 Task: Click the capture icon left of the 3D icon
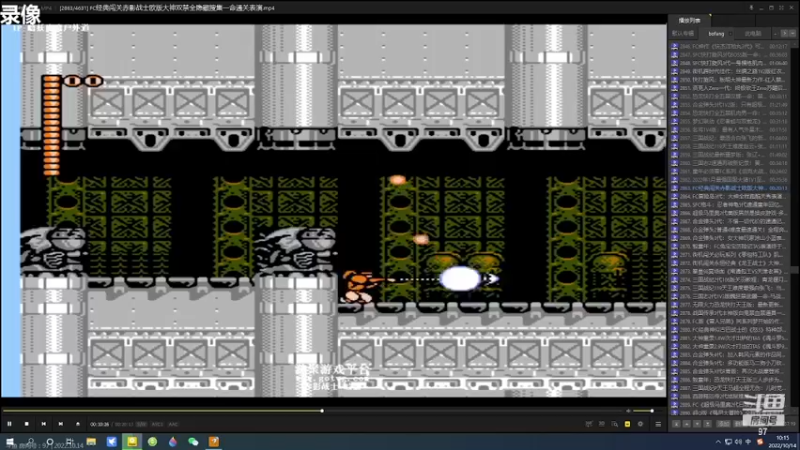[x=589, y=424]
